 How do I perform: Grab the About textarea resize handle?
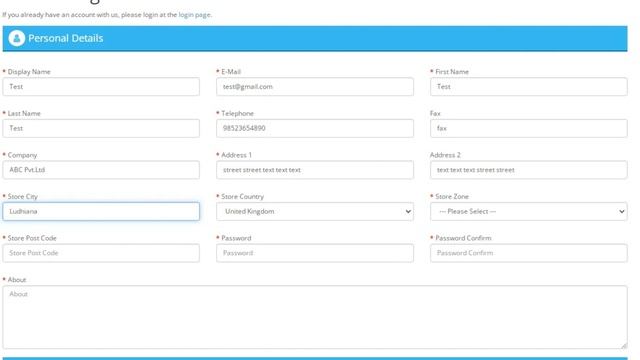[x=624, y=346]
